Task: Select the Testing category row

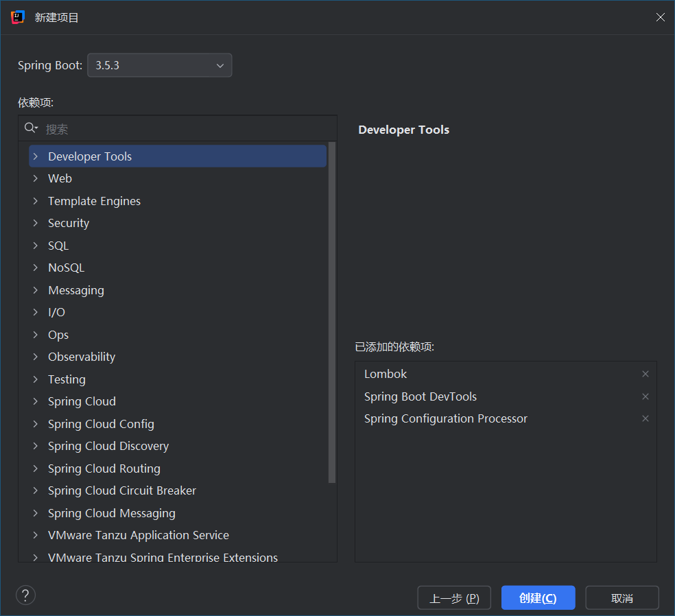Action: click(x=178, y=379)
